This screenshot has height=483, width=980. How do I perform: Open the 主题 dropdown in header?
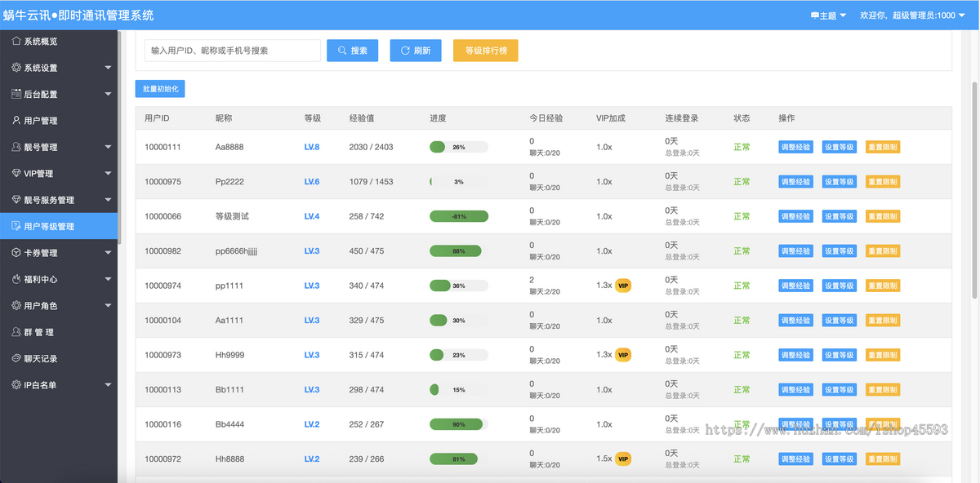pos(828,16)
